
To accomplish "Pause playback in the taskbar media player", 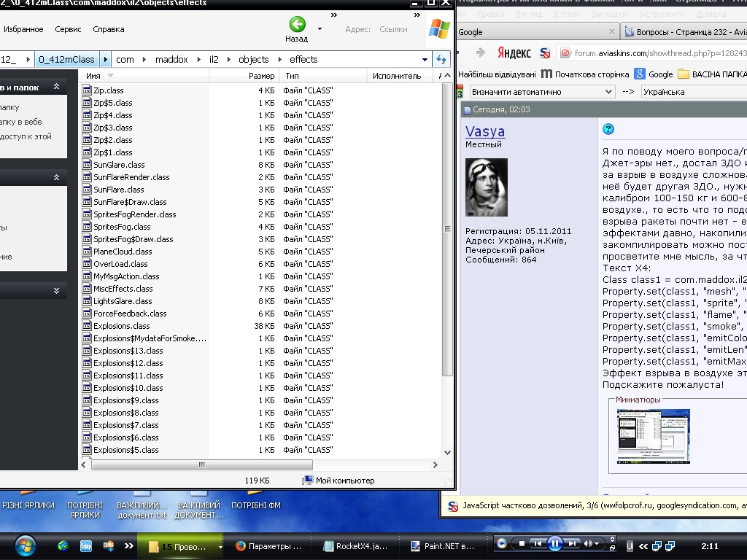I will (x=554, y=543).
